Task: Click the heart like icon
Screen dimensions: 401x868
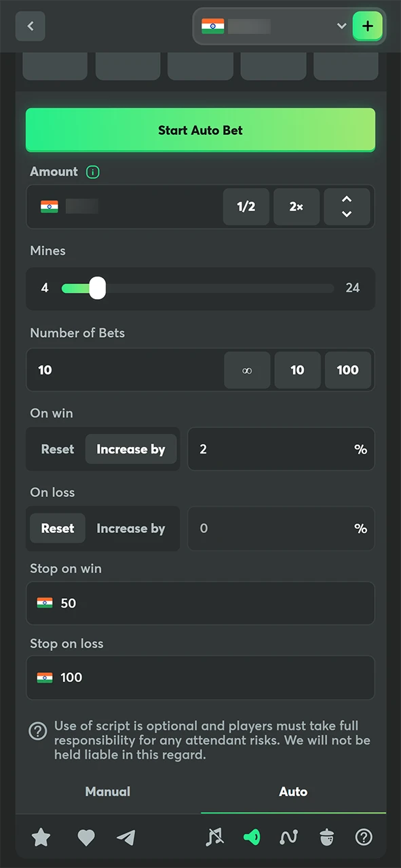Action: coord(85,837)
